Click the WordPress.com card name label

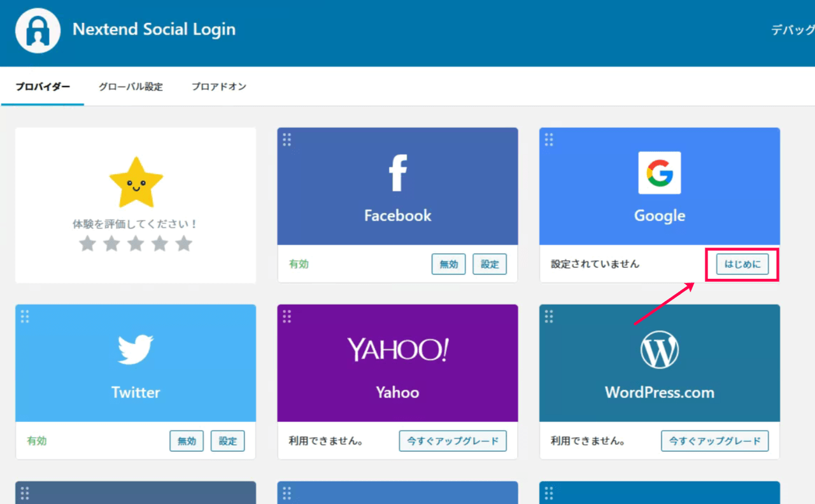(660, 393)
